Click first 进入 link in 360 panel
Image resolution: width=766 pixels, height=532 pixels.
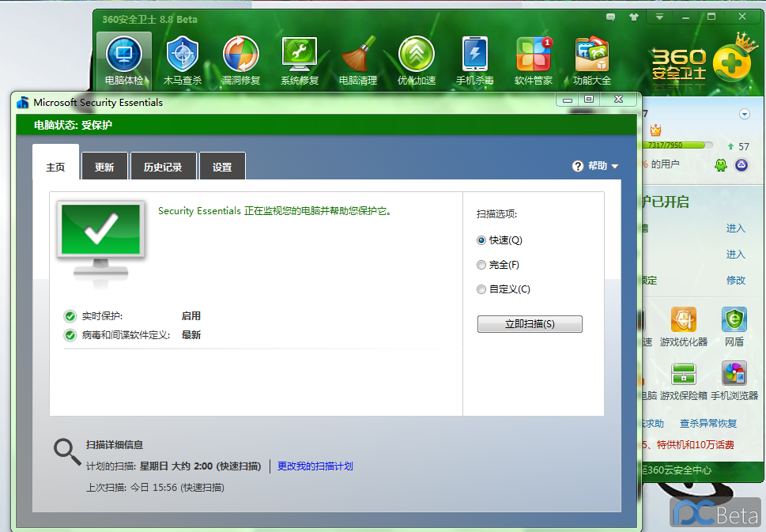[x=736, y=228]
